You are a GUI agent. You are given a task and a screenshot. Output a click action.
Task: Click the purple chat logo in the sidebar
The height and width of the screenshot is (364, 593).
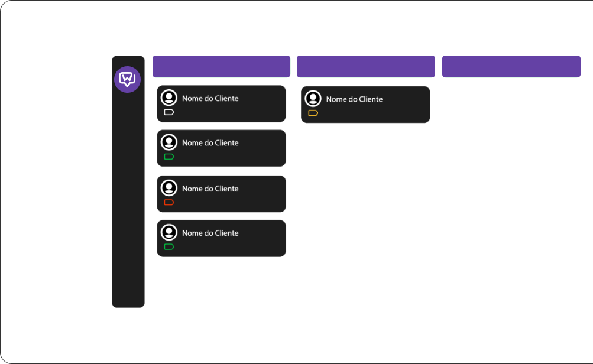127,79
